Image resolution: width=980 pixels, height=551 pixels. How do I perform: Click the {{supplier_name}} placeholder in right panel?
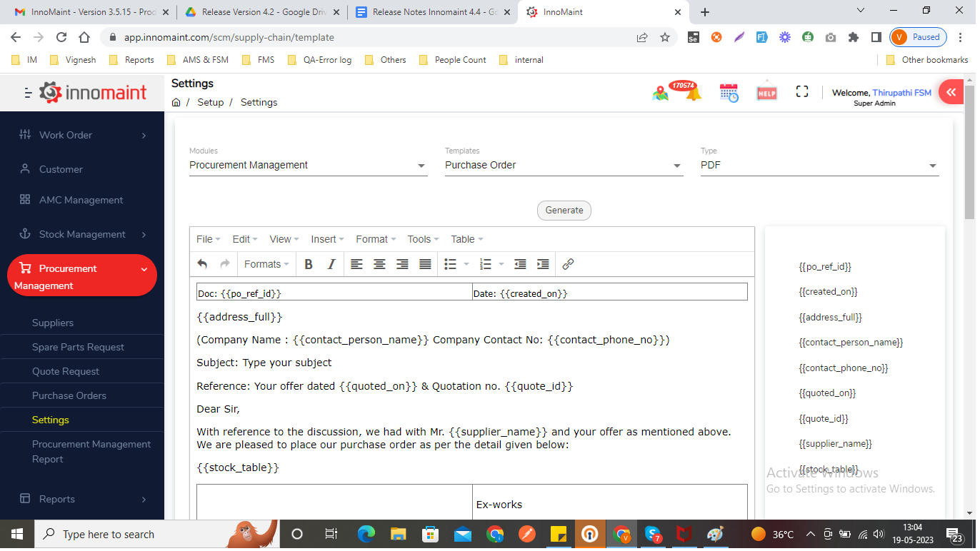835,444
